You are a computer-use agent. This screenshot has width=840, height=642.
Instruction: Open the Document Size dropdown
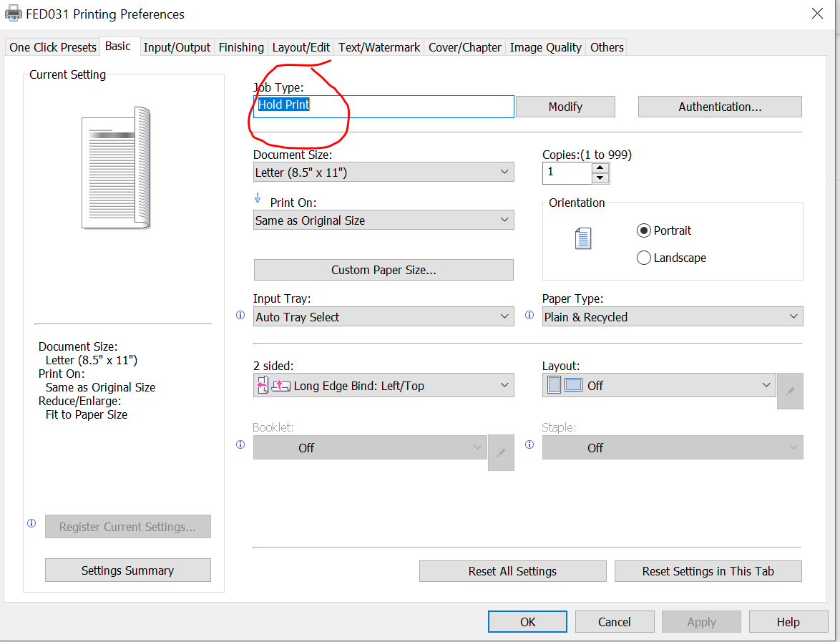tap(384, 172)
